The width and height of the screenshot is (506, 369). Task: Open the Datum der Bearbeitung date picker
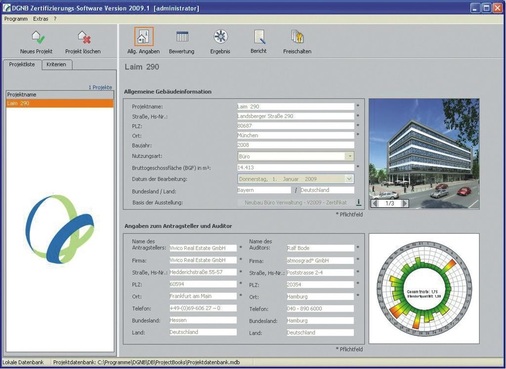coord(349,179)
